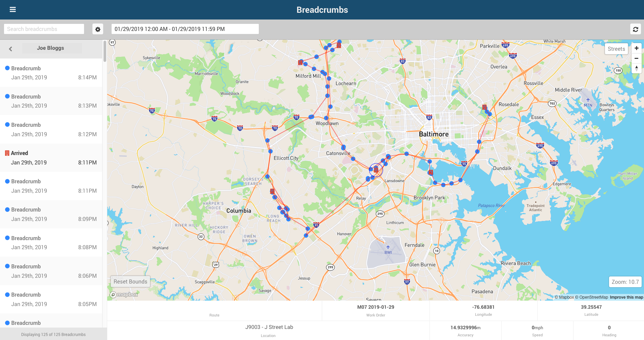The image size is (644, 340).
Task: Open the date range picker field
Action: [x=185, y=29]
